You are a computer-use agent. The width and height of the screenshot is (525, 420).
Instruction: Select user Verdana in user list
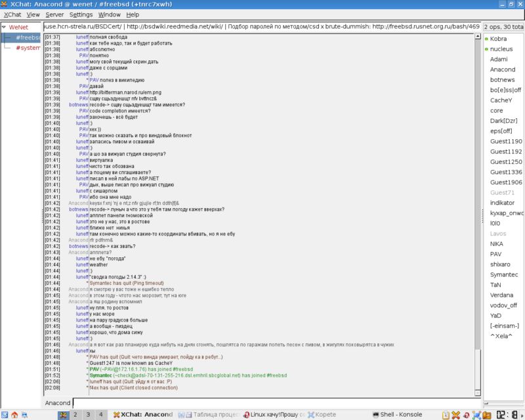(501, 295)
